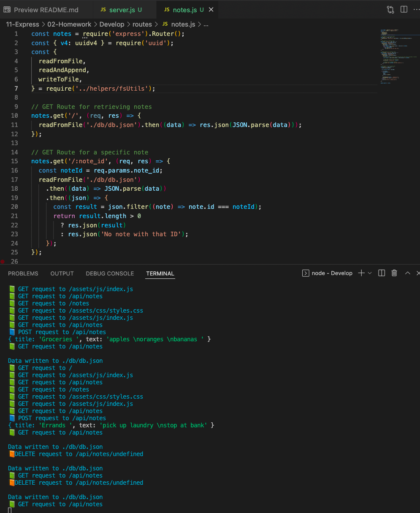420x513 pixels.
Task: Open the new terminal launch profile dropdown
Action: coord(370,273)
